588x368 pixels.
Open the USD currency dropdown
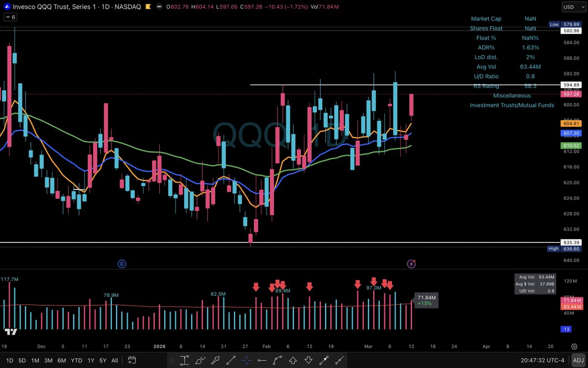pos(574,7)
